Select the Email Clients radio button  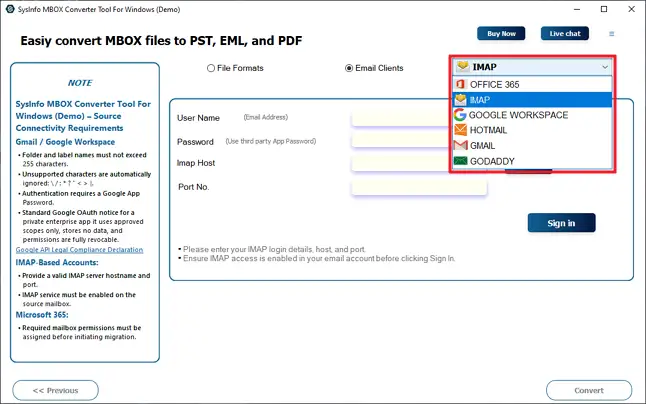click(x=349, y=68)
